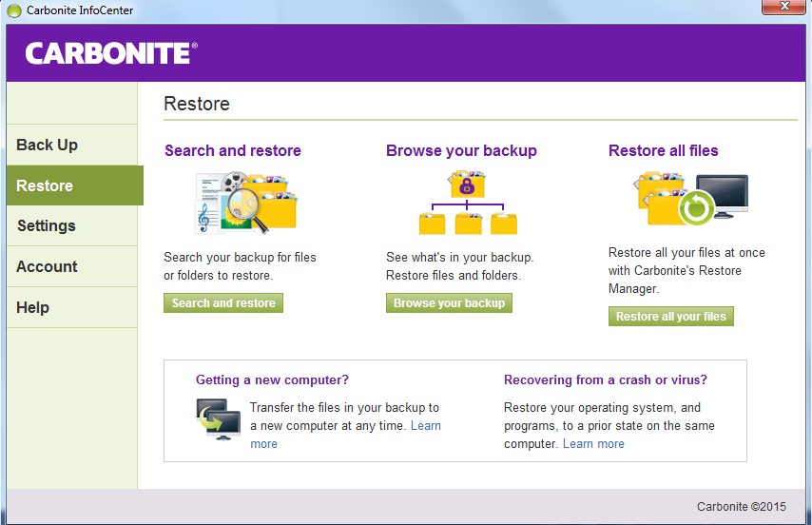Go to the Account section
This screenshot has height=525, width=812.
tap(72, 266)
